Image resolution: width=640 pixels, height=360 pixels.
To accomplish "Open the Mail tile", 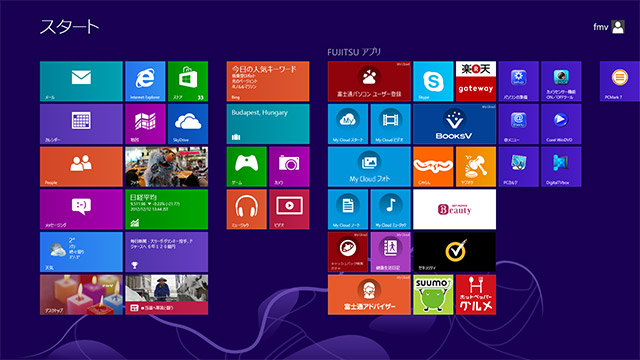I will click(81, 81).
